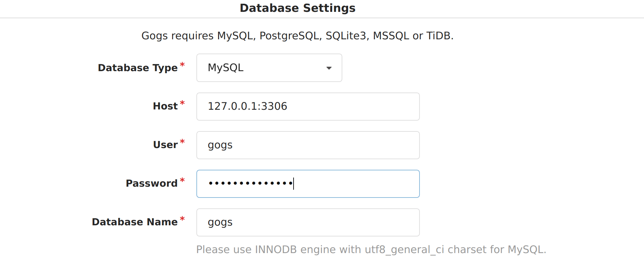This screenshot has height=269, width=644.
Task: Click the INNODB engine hint text
Action: point(371,249)
